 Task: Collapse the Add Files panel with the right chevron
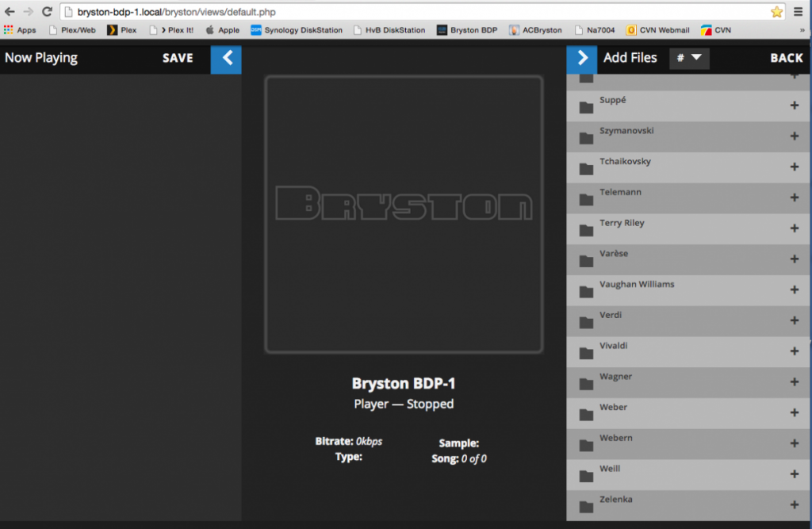[x=581, y=59]
